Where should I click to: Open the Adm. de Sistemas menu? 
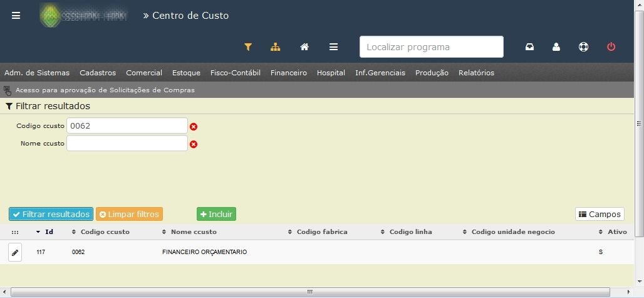[37, 73]
